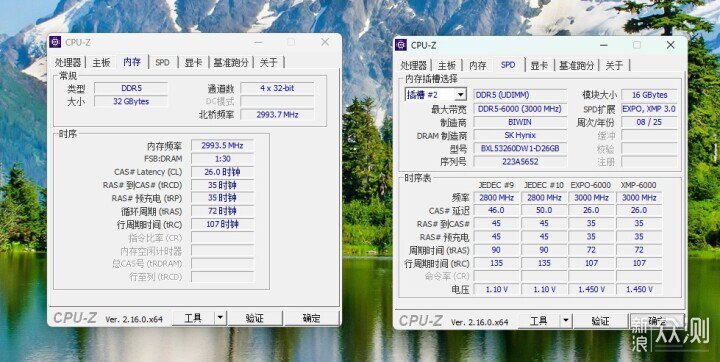
Task: Open 显卡 tab in right CPU-Z window
Action: pos(539,66)
